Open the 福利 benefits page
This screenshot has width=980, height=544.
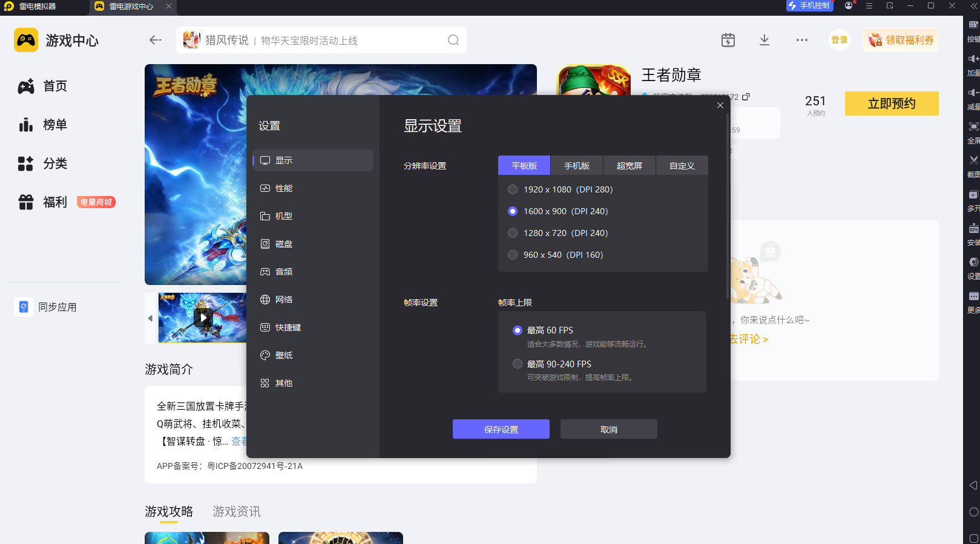tap(42, 202)
